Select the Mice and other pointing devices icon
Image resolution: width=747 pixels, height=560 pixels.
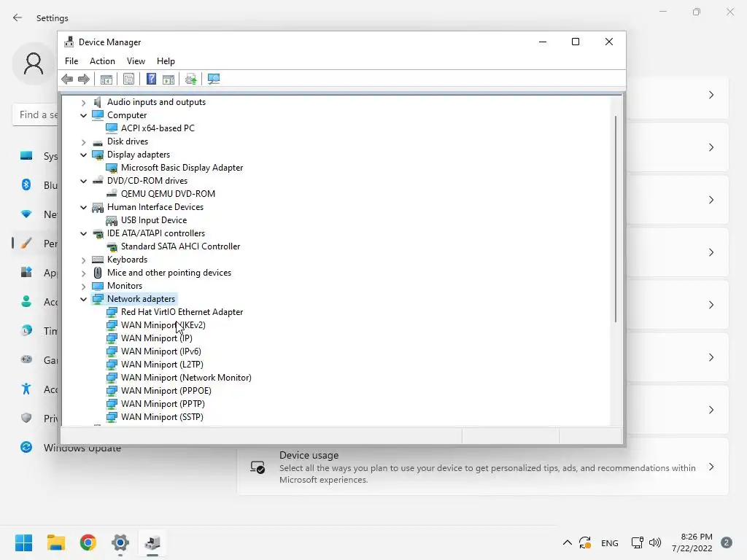point(98,273)
